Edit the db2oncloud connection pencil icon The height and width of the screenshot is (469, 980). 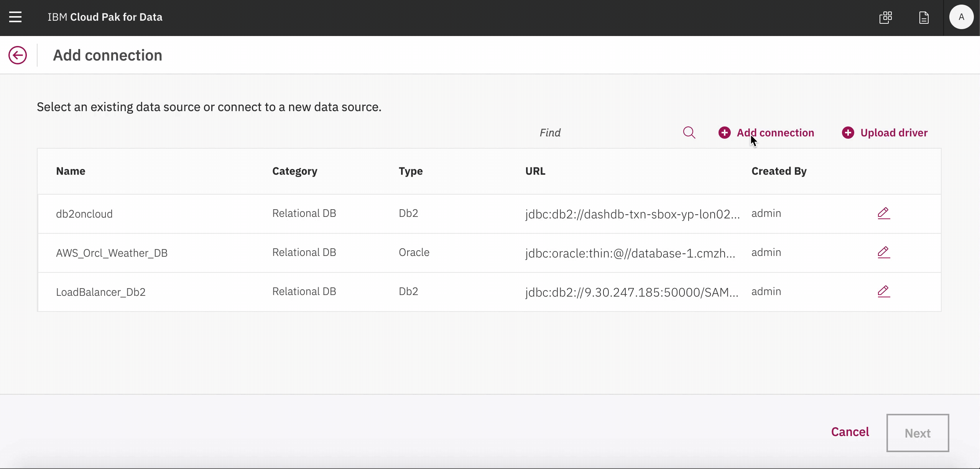tap(883, 213)
